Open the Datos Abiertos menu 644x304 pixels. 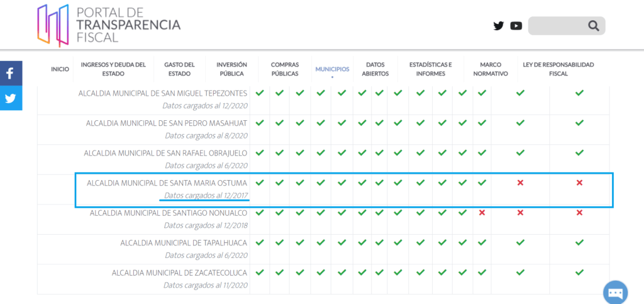[375, 69]
